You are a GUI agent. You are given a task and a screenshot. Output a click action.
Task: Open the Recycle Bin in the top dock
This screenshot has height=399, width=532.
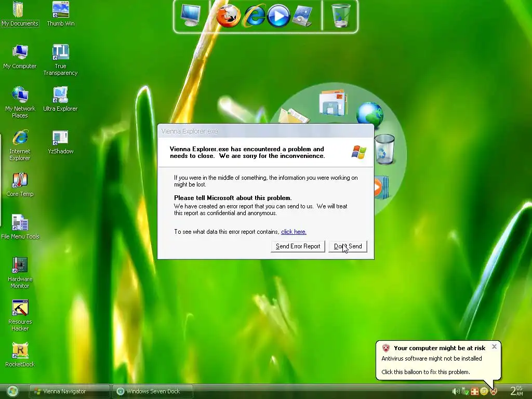[341, 15]
